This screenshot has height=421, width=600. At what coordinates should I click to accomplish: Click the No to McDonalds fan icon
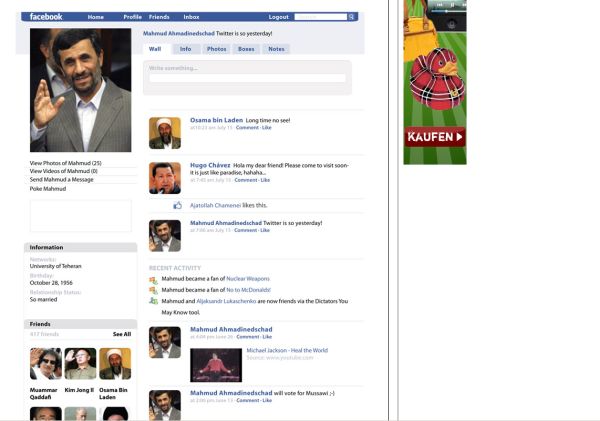click(153, 290)
